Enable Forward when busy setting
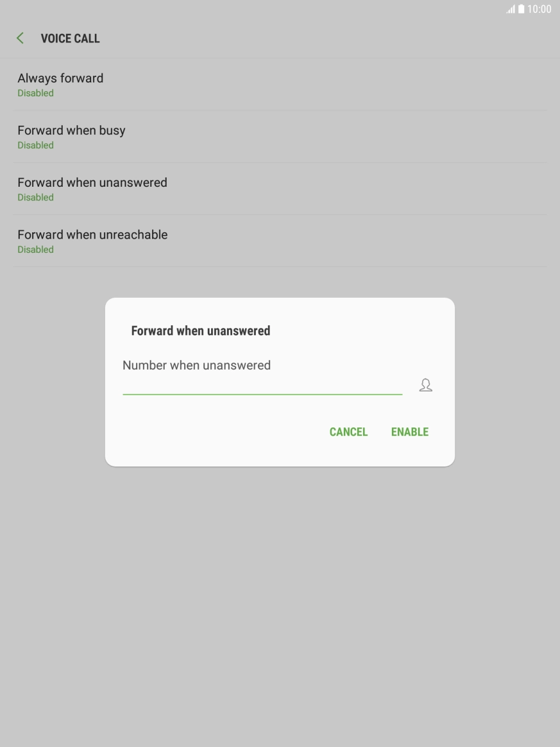 (280, 136)
